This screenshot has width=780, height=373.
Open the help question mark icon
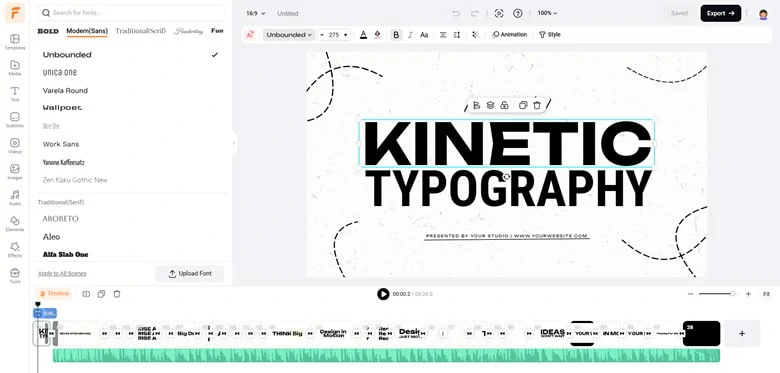tap(518, 13)
